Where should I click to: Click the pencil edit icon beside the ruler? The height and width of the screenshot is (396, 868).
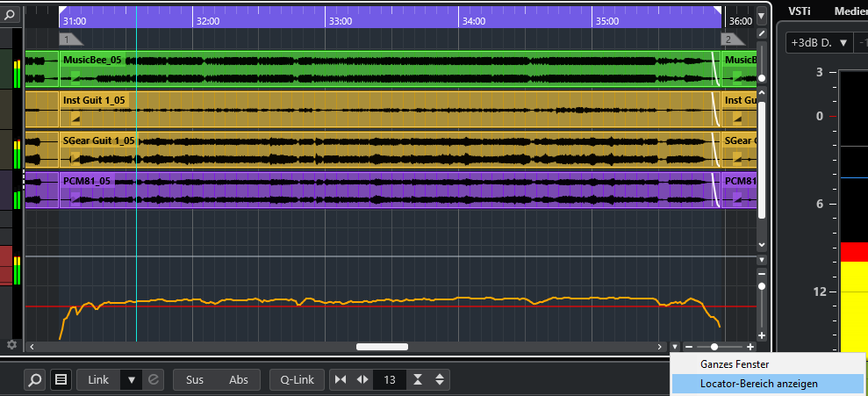(762, 33)
